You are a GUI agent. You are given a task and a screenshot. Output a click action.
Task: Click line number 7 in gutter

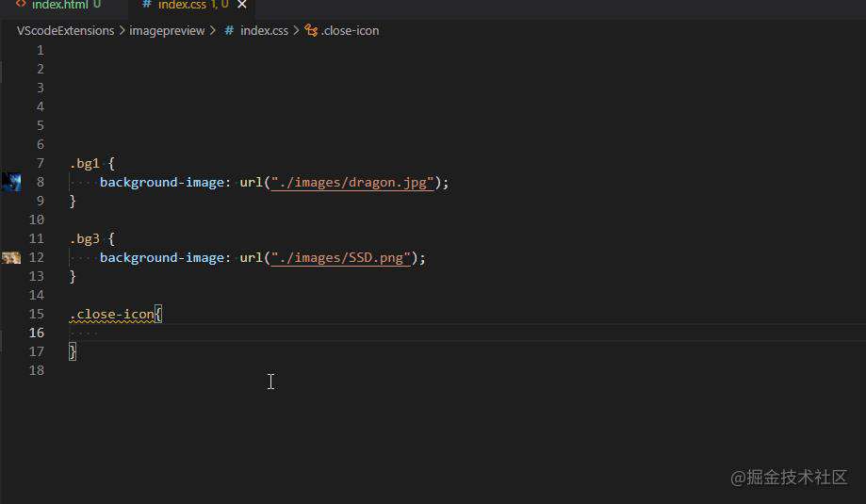click(x=41, y=163)
